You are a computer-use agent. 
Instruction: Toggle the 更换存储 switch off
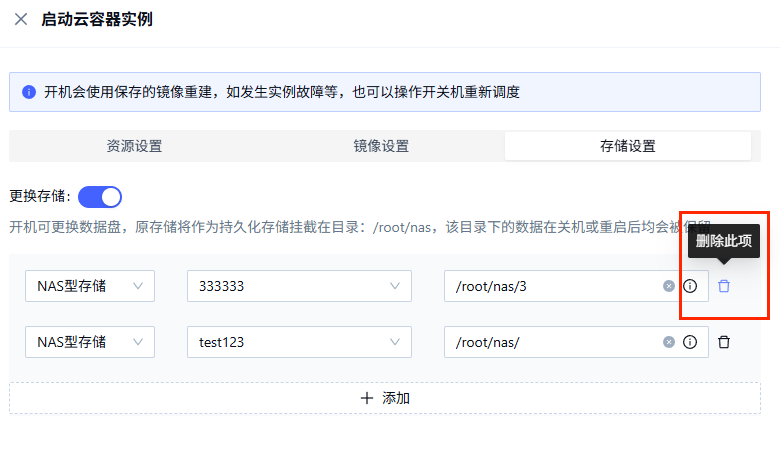click(100, 196)
